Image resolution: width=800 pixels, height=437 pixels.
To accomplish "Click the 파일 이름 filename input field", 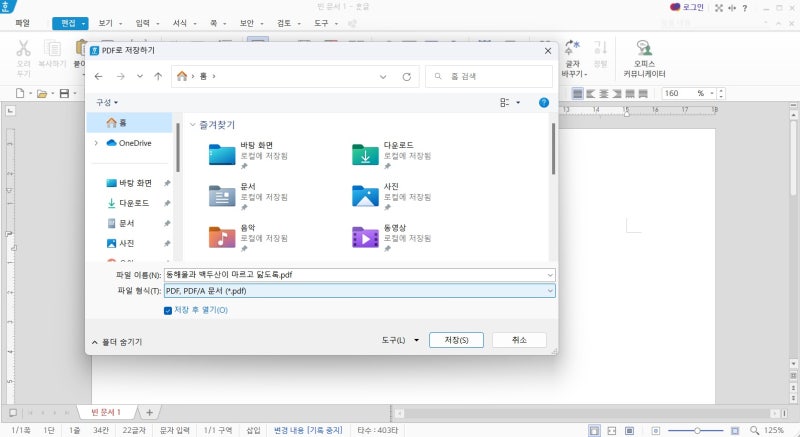I will (x=355, y=275).
